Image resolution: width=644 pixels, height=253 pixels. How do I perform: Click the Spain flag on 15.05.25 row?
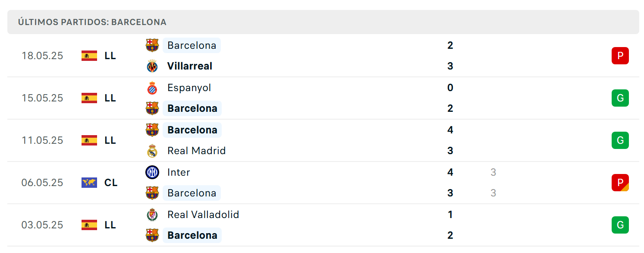[89, 98]
